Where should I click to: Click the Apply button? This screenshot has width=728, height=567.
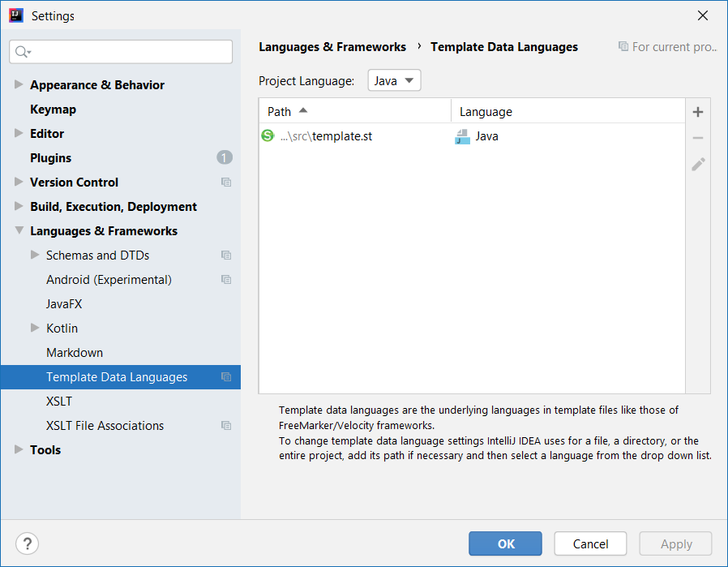675,543
